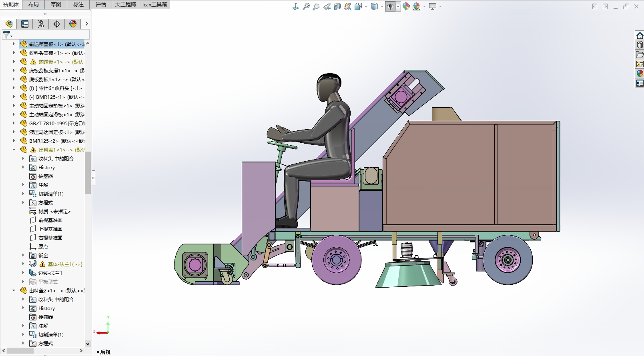Open Hide/Show Items dropdown arrow
The height and width of the screenshot is (356, 644).
[398, 6]
